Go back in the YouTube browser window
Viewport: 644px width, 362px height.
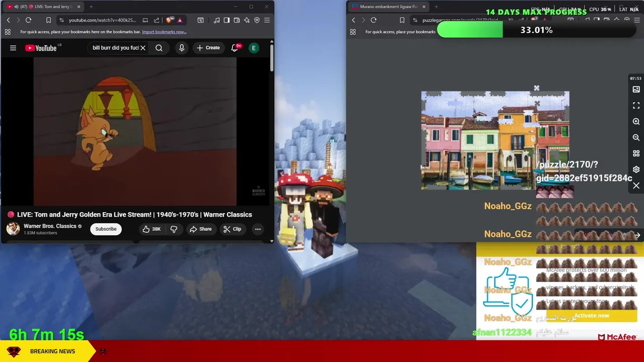(x=8, y=20)
